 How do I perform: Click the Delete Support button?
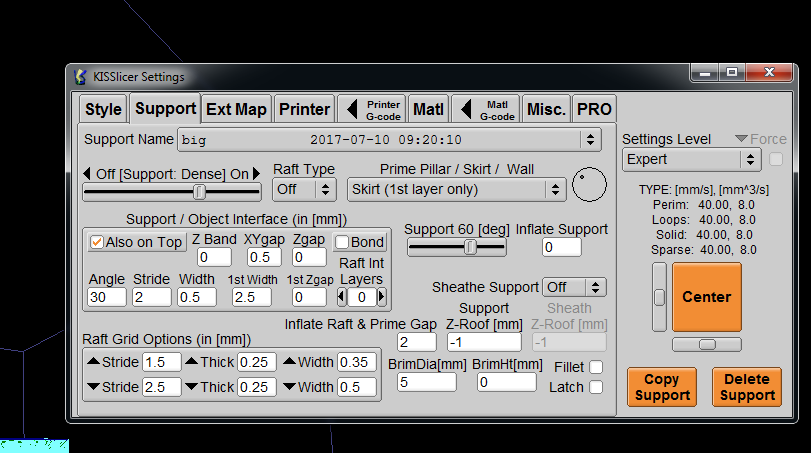pyautogui.click(x=747, y=387)
